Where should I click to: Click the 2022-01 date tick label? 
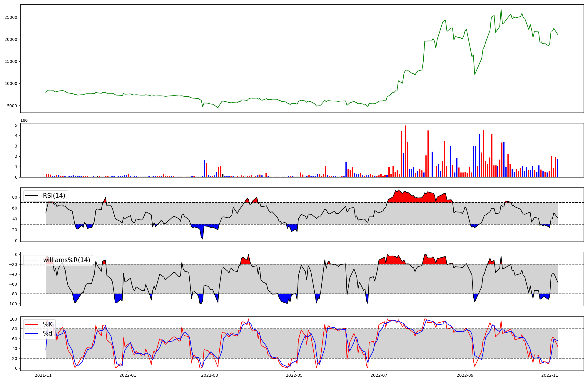coord(128,375)
